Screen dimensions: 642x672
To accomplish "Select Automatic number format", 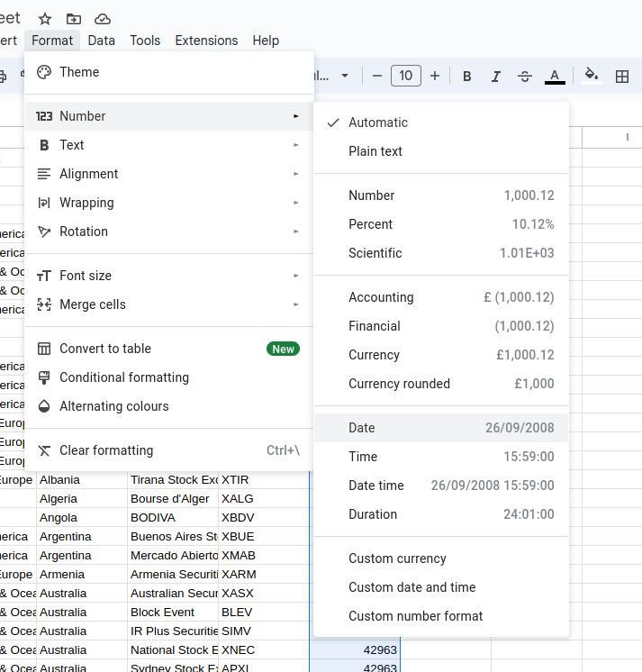I will pyautogui.click(x=441, y=123).
